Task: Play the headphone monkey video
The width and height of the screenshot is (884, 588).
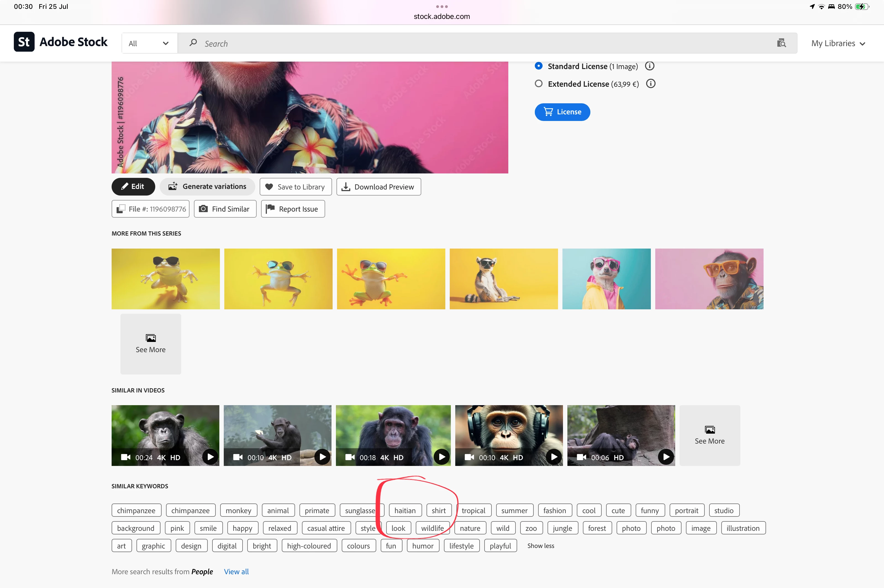Action: (554, 457)
